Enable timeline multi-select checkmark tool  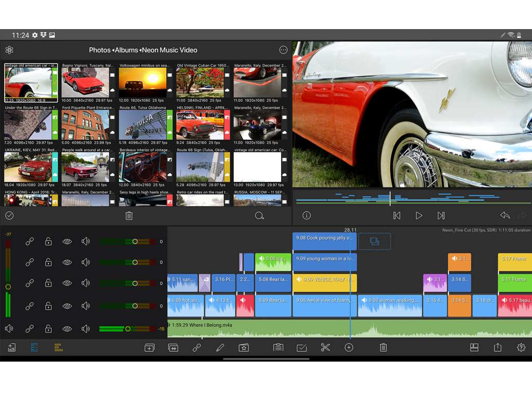pyautogui.click(x=302, y=348)
